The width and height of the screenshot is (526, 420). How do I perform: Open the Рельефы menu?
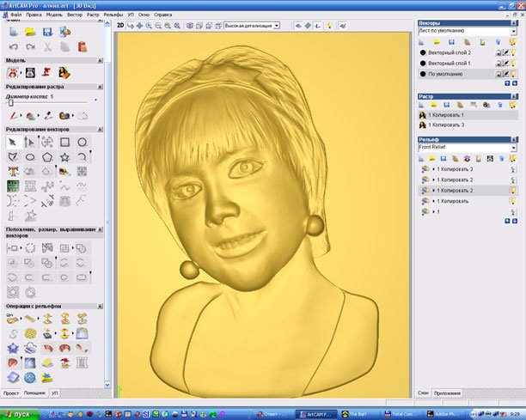pyautogui.click(x=113, y=15)
